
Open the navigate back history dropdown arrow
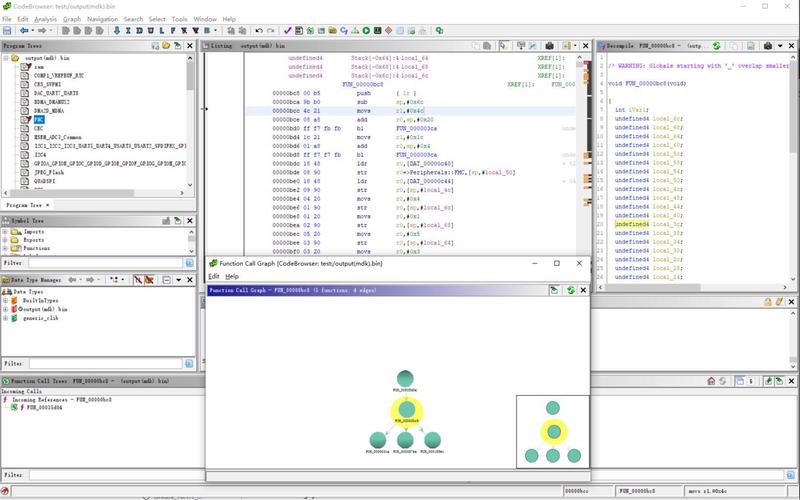[x=35, y=31]
